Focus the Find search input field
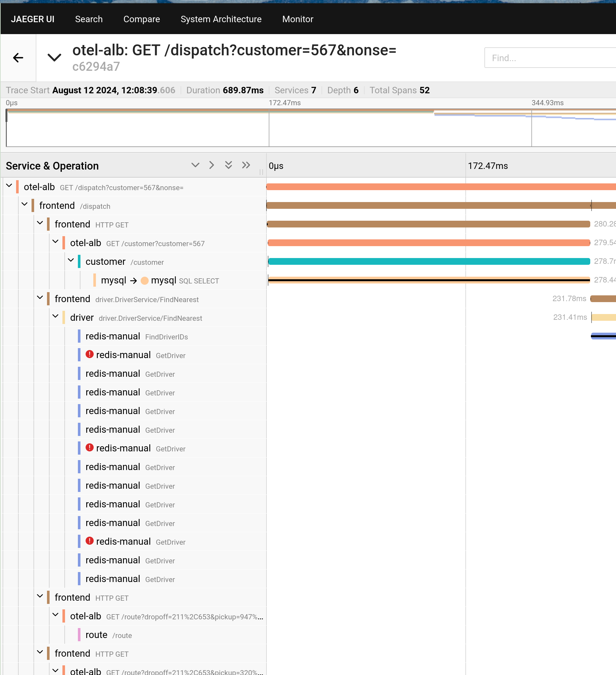616x675 pixels. [x=549, y=58]
